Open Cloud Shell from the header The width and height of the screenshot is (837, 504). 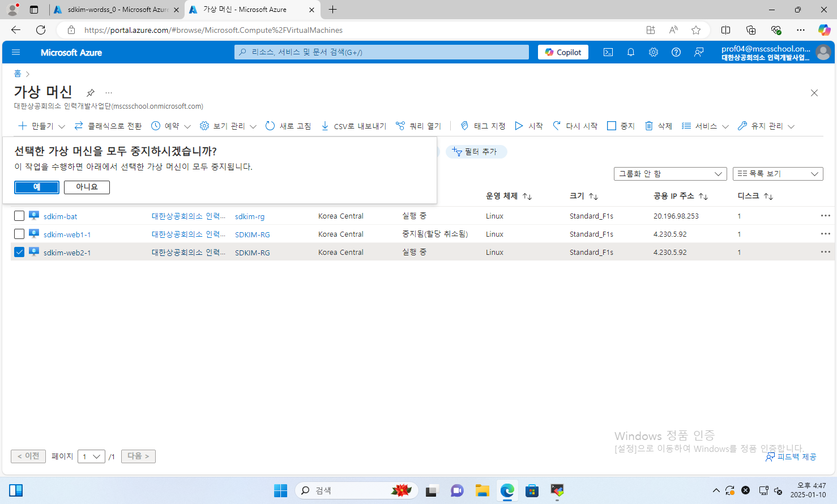tap(608, 52)
